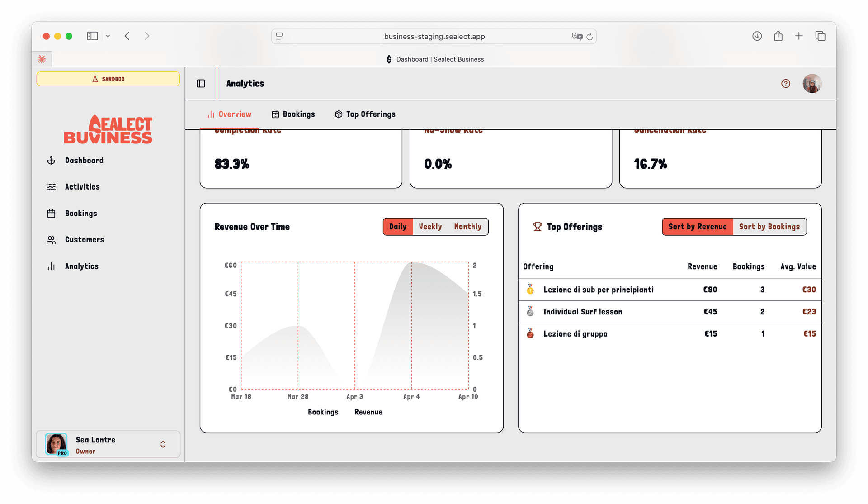Expand the Sea Lontre account switcher
Screen dimensions: 868x504
click(x=163, y=444)
